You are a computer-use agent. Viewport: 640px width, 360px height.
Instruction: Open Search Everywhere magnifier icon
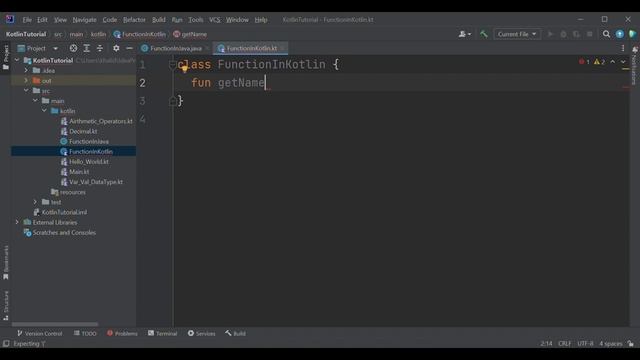pyautogui.click(x=607, y=34)
